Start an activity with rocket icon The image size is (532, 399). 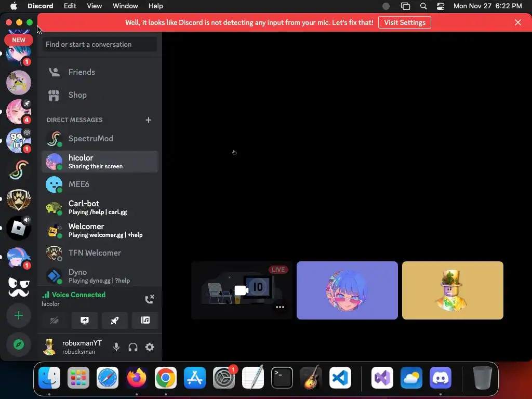(115, 321)
